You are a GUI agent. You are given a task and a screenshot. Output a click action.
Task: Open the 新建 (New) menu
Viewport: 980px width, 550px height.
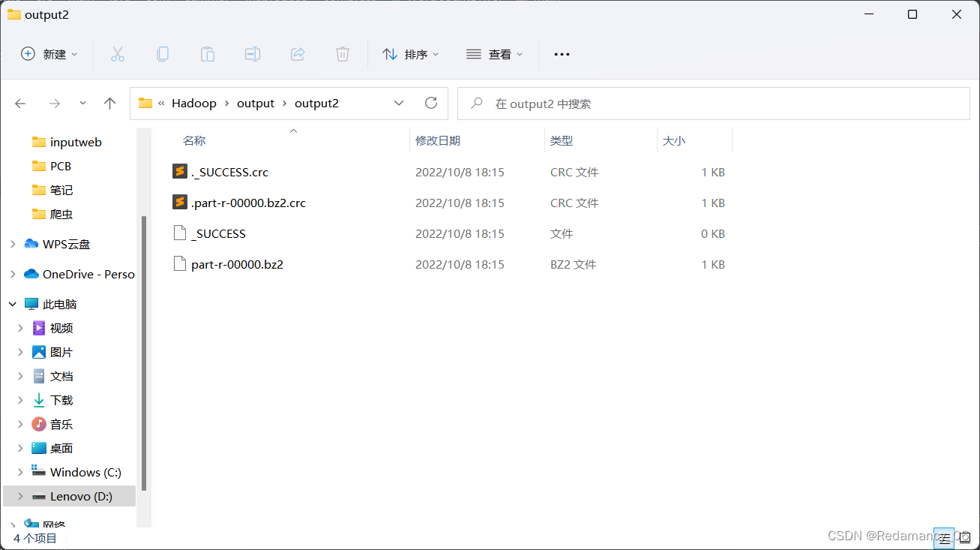click(x=49, y=54)
